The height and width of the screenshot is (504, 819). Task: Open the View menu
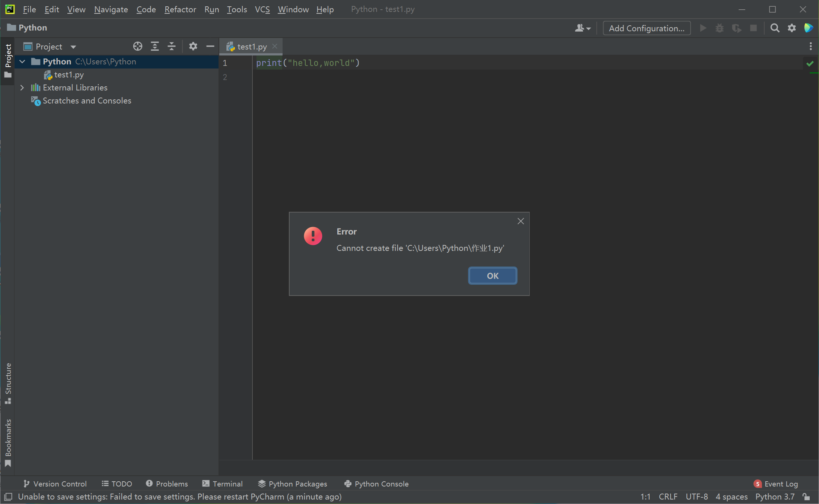point(76,9)
